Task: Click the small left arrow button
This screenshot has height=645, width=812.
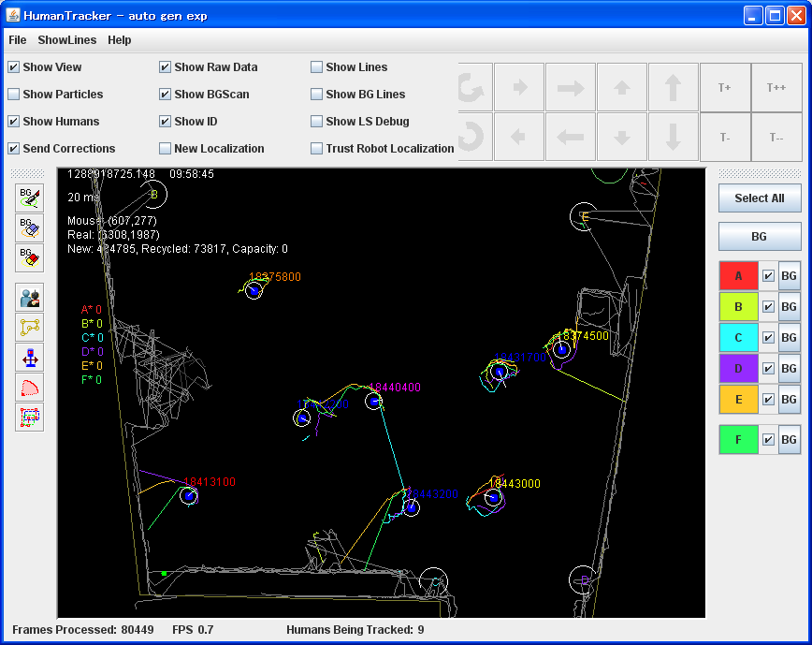Action: [518, 137]
